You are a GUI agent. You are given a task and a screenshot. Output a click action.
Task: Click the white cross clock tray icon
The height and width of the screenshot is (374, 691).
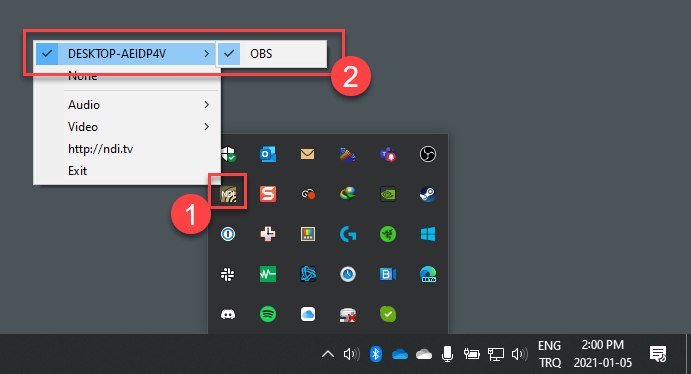click(x=268, y=234)
